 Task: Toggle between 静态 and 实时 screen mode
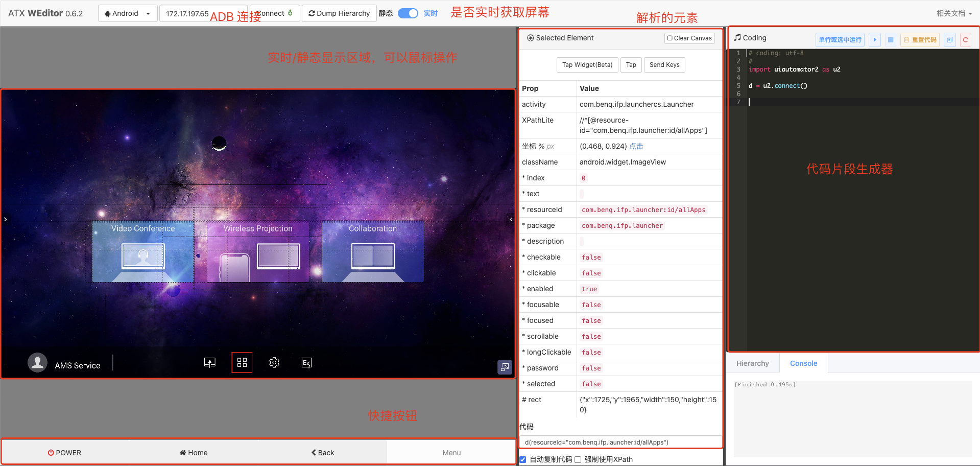pyautogui.click(x=408, y=13)
